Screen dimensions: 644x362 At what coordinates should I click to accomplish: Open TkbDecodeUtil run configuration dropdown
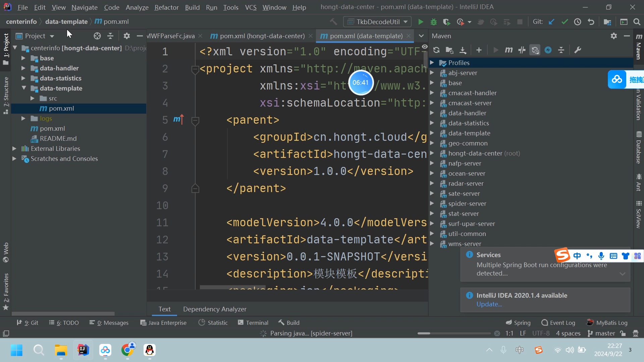(x=377, y=22)
